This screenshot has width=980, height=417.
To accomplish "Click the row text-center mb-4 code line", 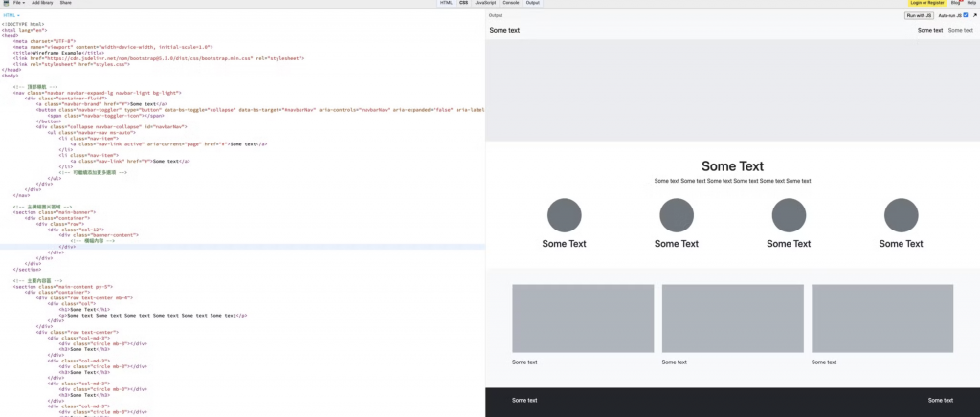I will tap(82, 297).
